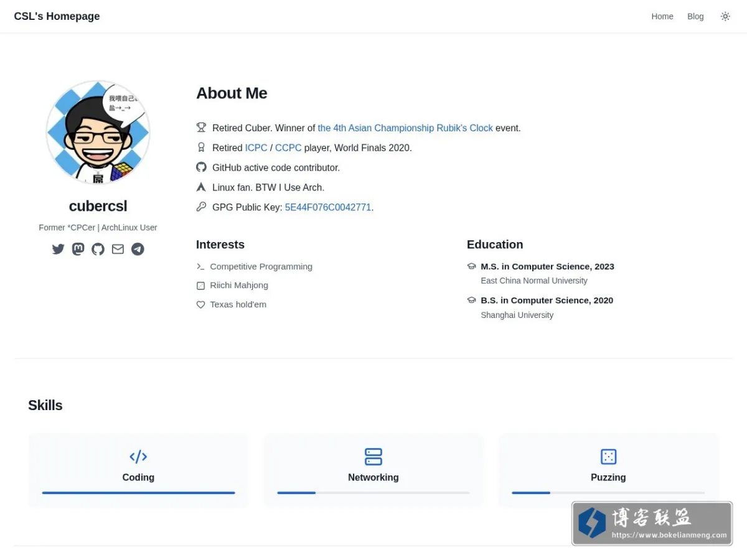
Task: Open the 4th Asian Championship Rubik's Clock link
Action: coord(405,128)
